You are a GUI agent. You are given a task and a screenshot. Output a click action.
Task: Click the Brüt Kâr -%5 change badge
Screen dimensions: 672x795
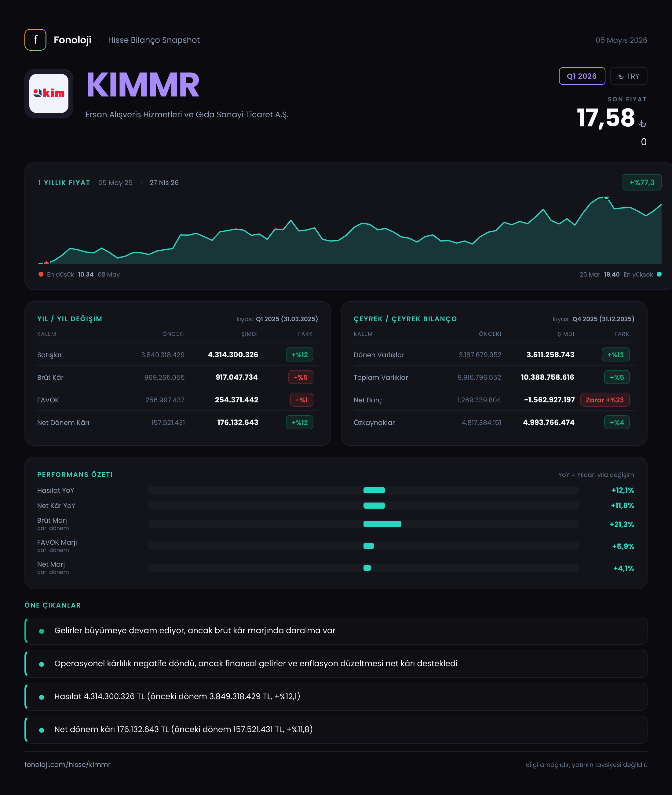tap(301, 377)
